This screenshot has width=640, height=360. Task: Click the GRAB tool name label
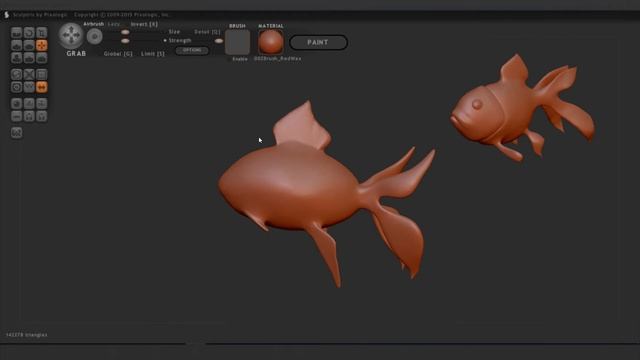[76, 53]
